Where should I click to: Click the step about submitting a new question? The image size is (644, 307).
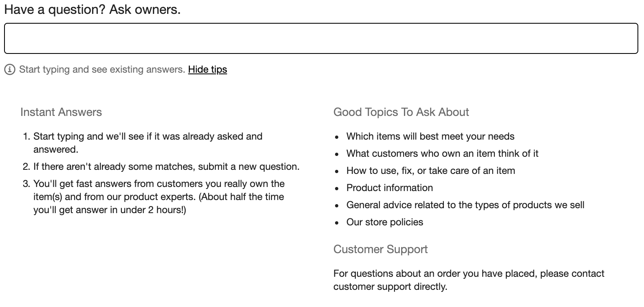[166, 167]
